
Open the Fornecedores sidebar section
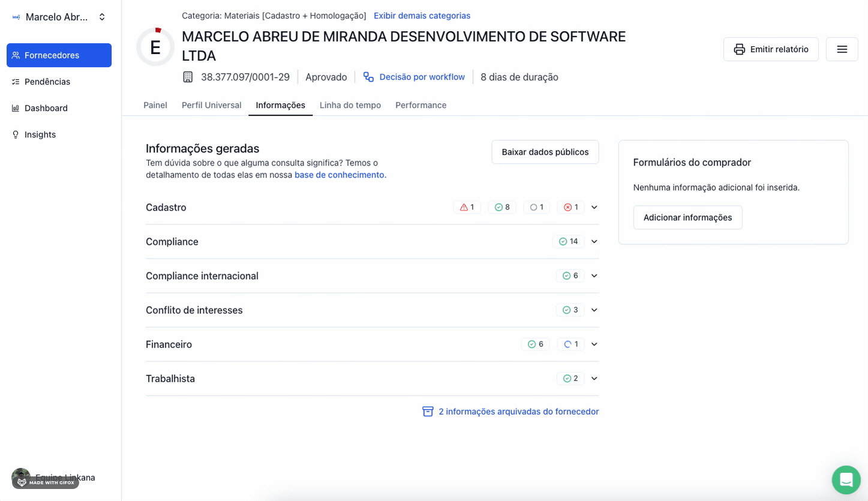pos(59,55)
